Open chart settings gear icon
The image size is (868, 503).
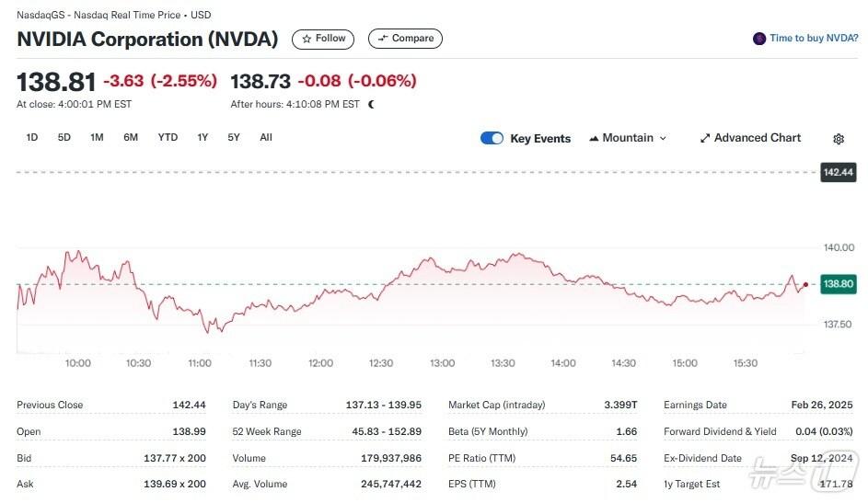(x=838, y=139)
